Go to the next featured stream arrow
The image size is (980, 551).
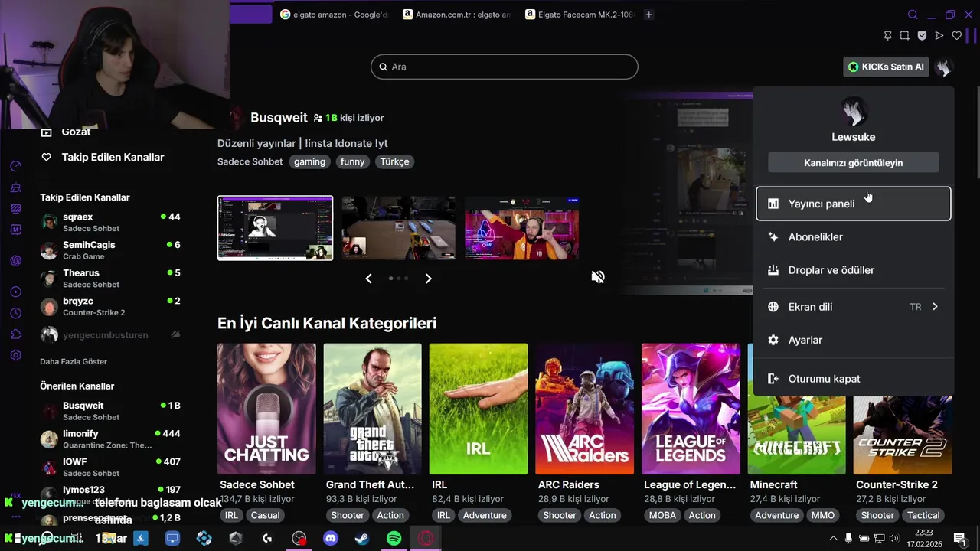coord(428,279)
